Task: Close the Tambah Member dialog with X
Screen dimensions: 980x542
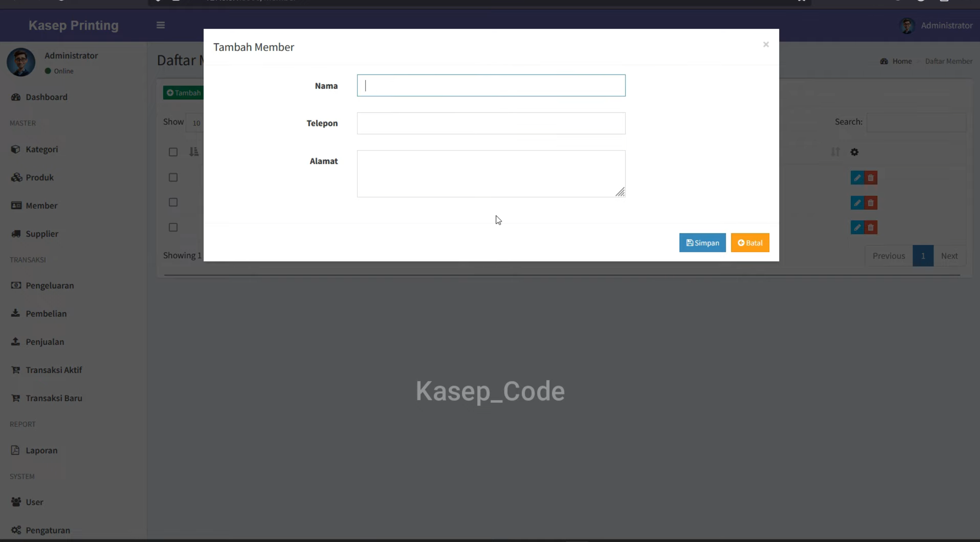Action: [x=766, y=44]
